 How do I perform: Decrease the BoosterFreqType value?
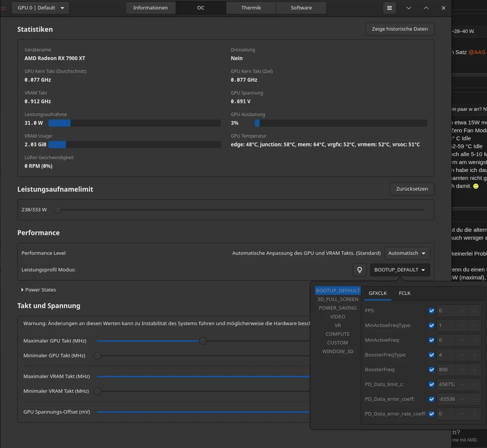(462, 355)
